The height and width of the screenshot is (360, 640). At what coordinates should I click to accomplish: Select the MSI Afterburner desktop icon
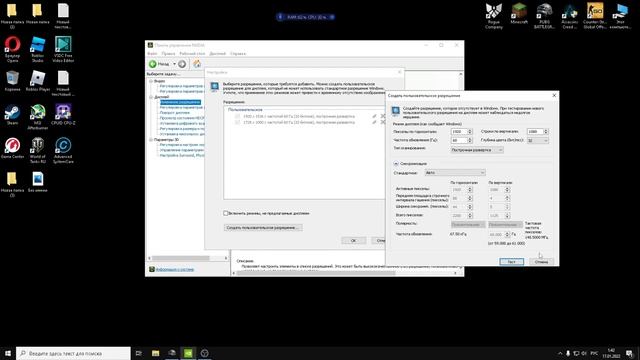[x=38, y=117]
